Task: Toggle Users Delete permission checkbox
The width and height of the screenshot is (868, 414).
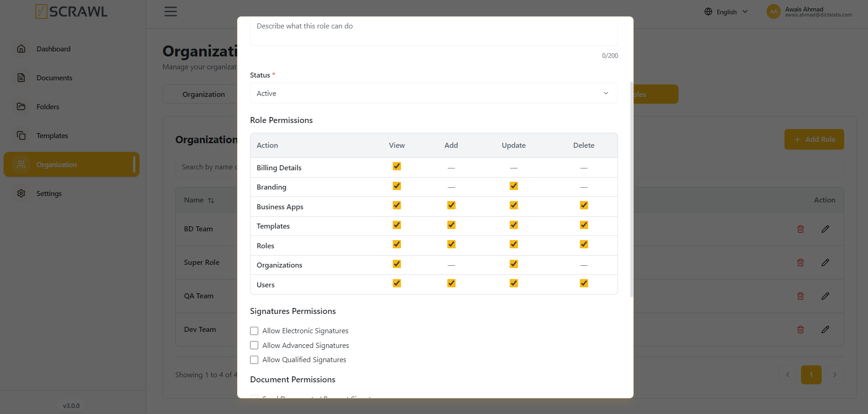Action: point(584,283)
